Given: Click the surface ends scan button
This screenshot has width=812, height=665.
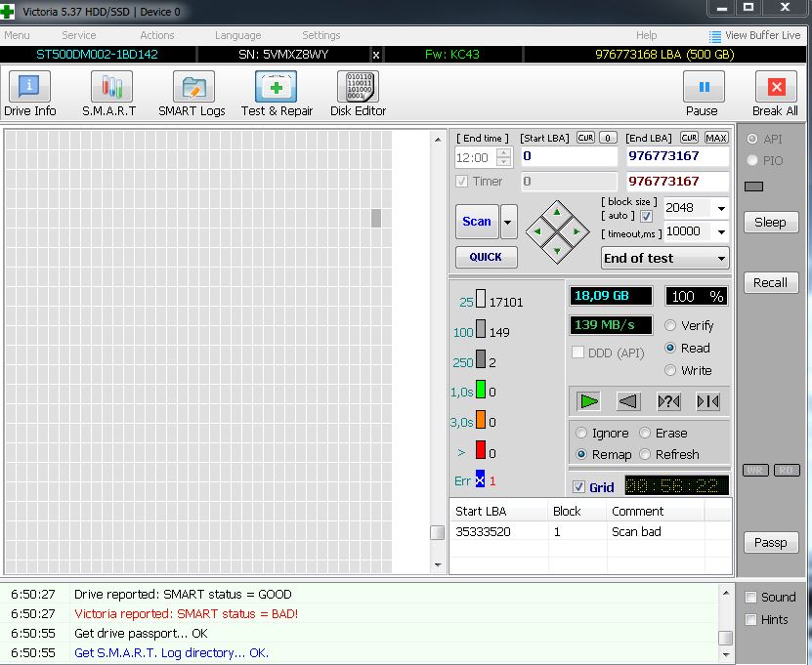Looking at the screenshot, I should (x=707, y=401).
